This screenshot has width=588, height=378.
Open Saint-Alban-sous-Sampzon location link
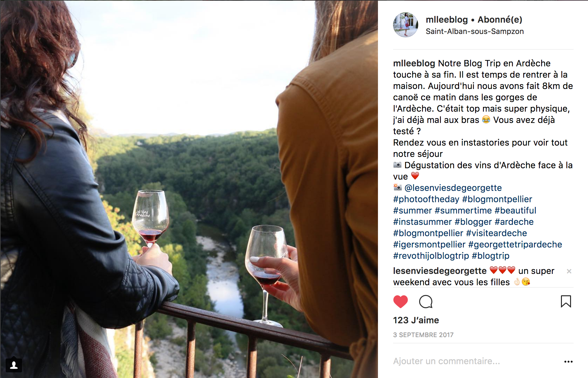tap(474, 31)
